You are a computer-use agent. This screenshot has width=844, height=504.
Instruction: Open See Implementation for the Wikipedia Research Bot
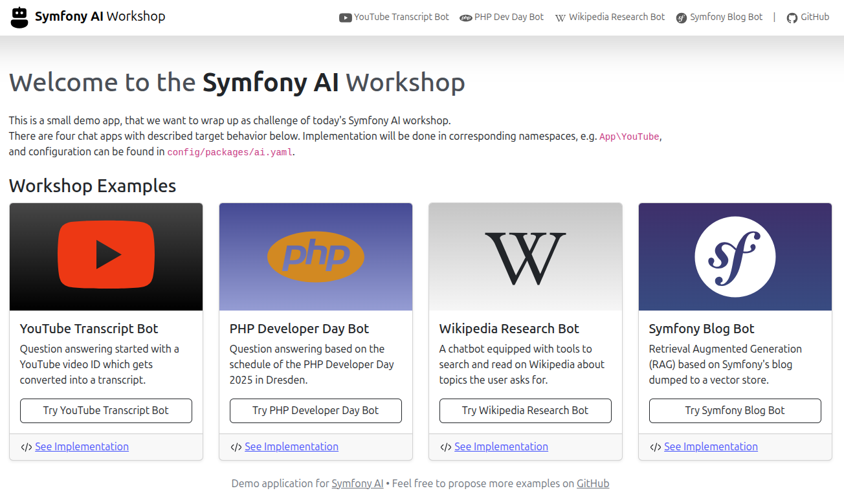click(x=501, y=446)
